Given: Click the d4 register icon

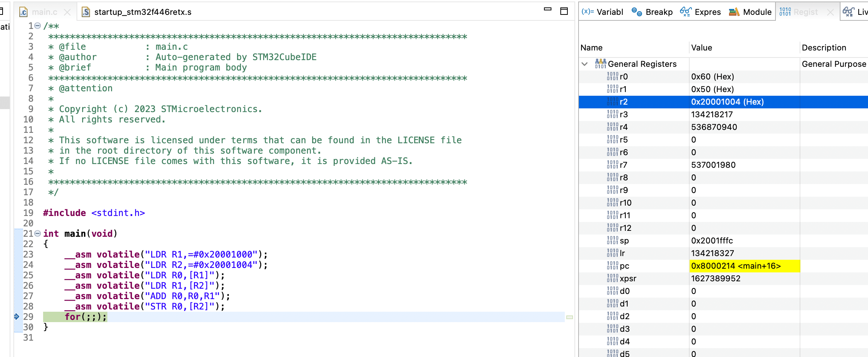Looking at the screenshot, I should click(613, 341).
